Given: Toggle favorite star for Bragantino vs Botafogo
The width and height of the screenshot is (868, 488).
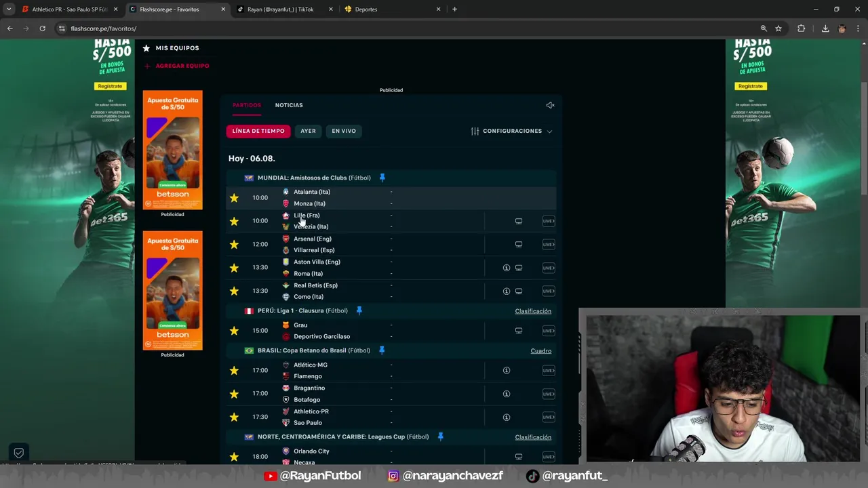Looking at the screenshot, I should [x=234, y=394].
